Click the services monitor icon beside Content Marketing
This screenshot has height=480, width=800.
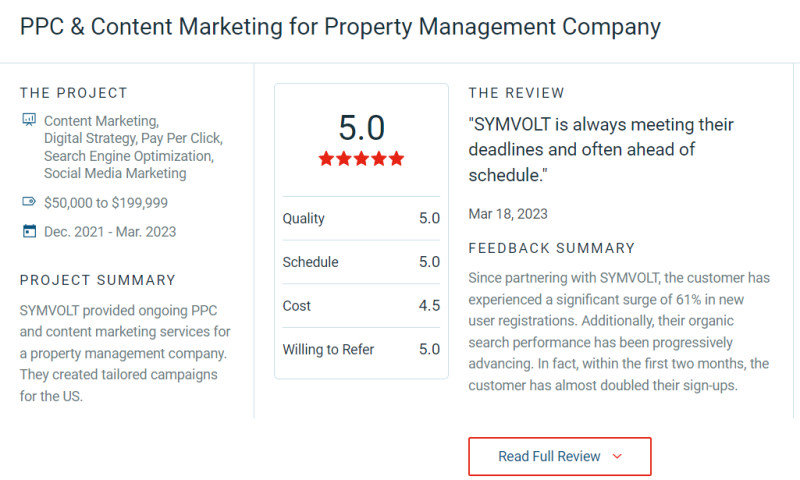click(x=28, y=120)
